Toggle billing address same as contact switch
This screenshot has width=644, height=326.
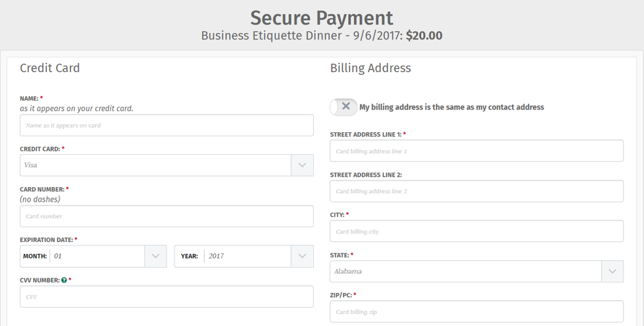[x=343, y=107]
